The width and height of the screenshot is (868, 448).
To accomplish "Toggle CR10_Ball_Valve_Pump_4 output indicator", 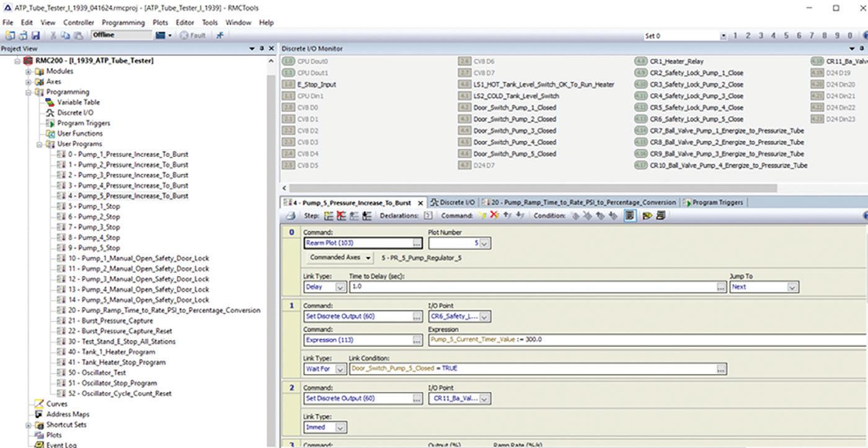I will point(641,165).
